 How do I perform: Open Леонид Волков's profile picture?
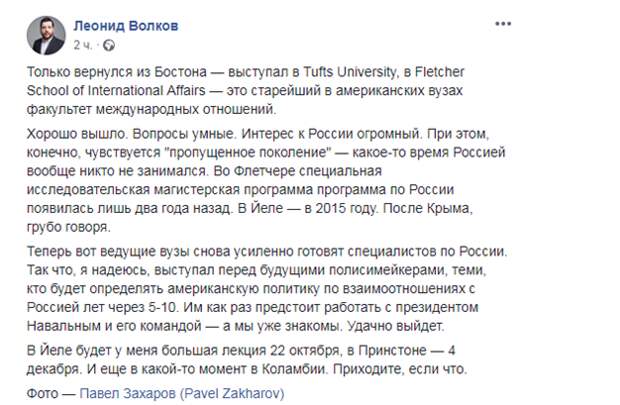46,36
